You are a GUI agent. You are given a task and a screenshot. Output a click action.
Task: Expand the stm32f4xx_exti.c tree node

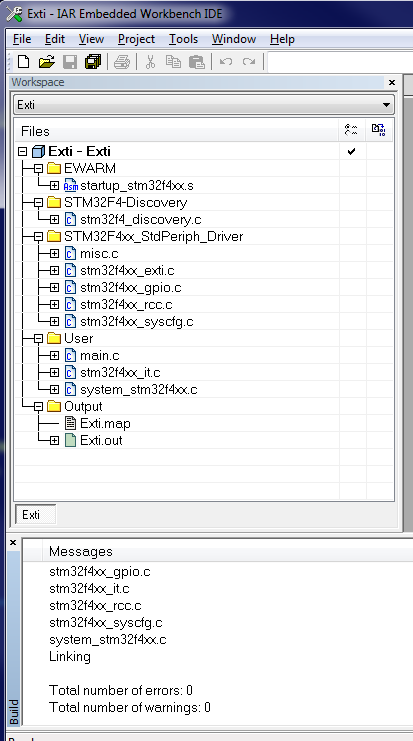54,270
